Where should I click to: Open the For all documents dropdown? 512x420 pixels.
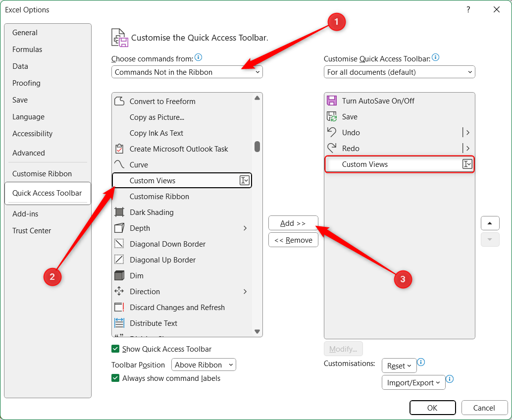tap(399, 72)
